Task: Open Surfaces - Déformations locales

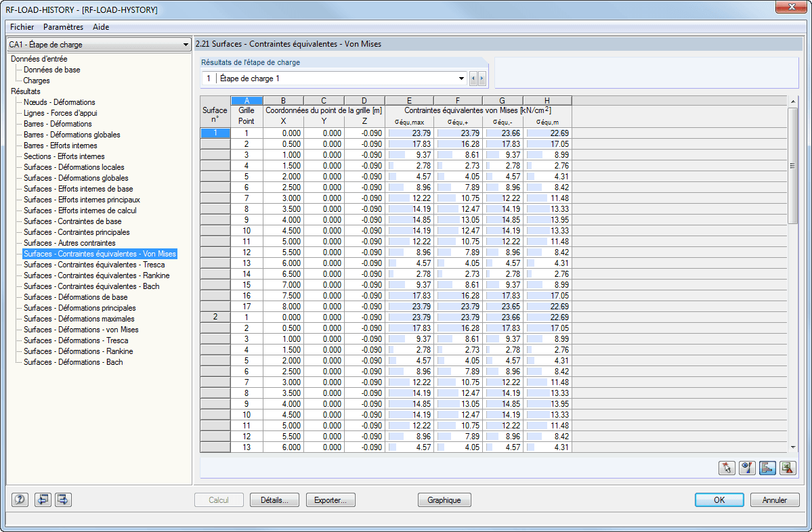Action: (x=74, y=167)
